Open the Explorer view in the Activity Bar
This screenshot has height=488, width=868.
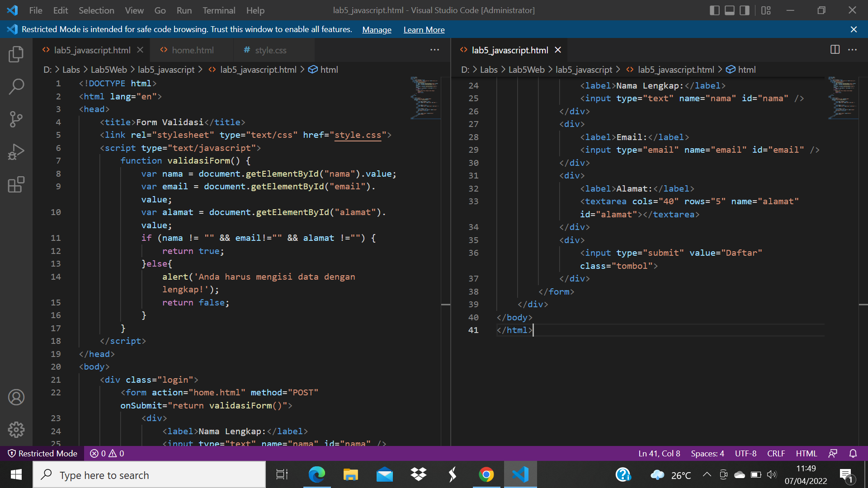[16, 54]
